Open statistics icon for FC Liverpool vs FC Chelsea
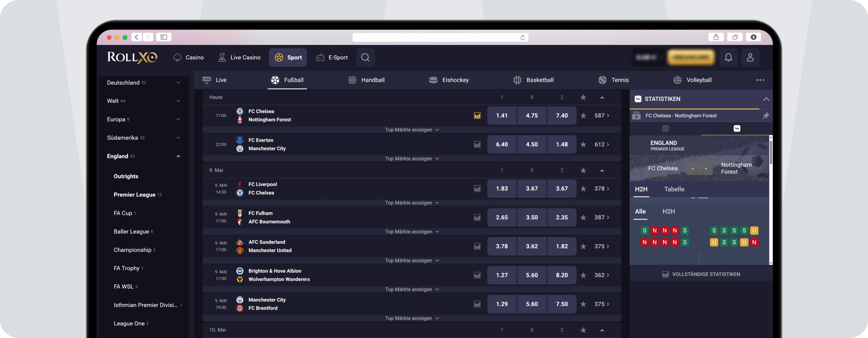The width and height of the screenshot is (868, 338). pos(477,189)
